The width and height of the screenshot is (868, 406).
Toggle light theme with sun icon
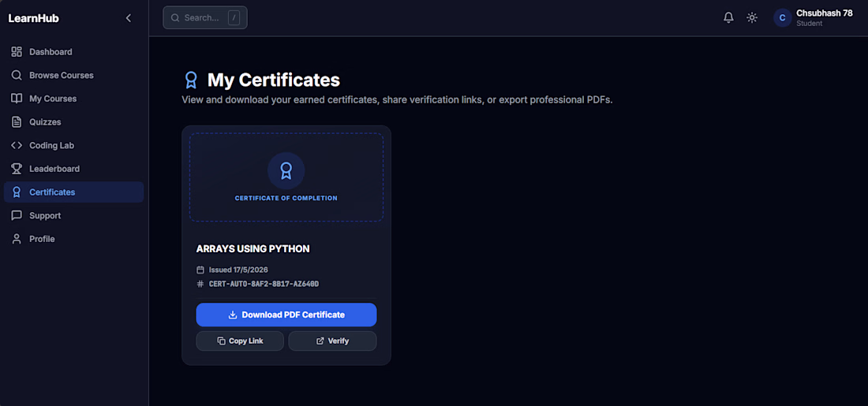click(752, 17)
